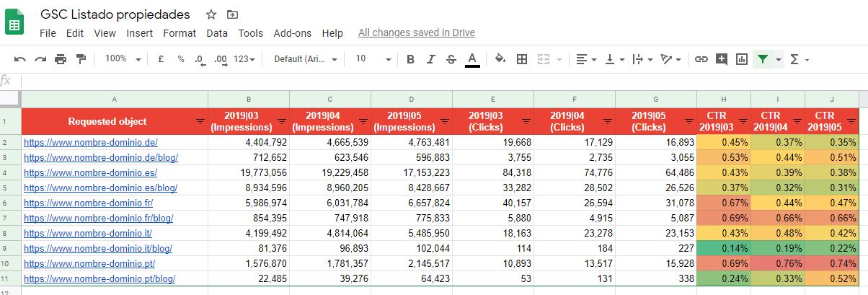
Task: Select cell with value 19,773,056
Action: [249, 173]
